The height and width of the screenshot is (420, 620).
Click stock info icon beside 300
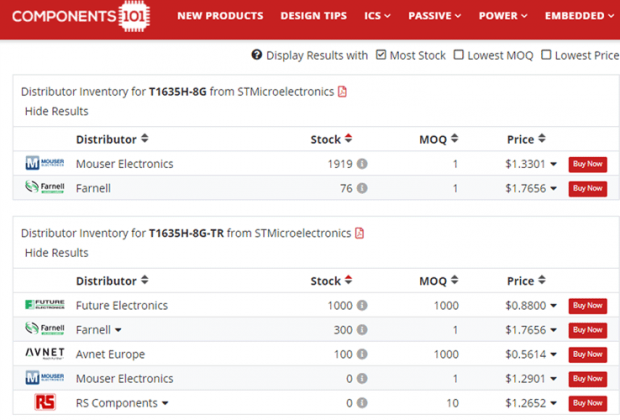click(362, 330)
